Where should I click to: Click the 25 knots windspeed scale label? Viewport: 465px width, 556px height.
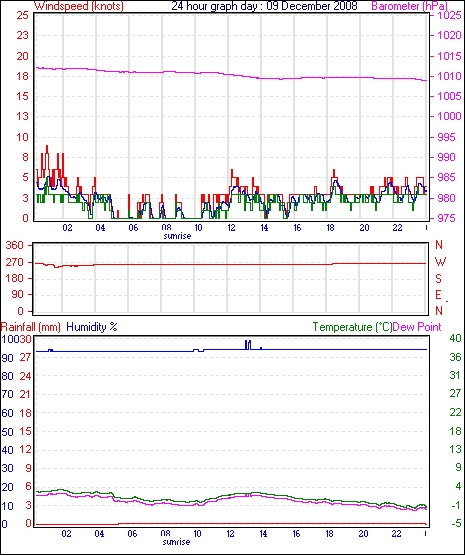point(22,15)
